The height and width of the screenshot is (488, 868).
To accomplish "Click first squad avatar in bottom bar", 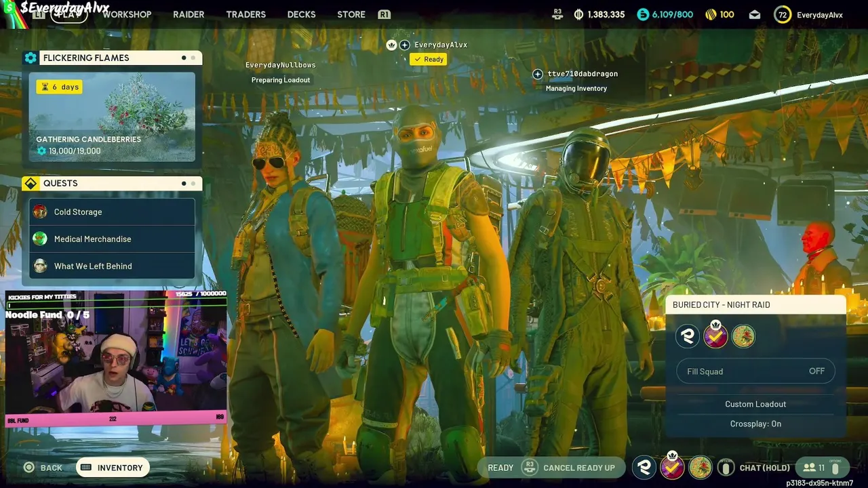I will pyautogui.click(x=644, y=467).
